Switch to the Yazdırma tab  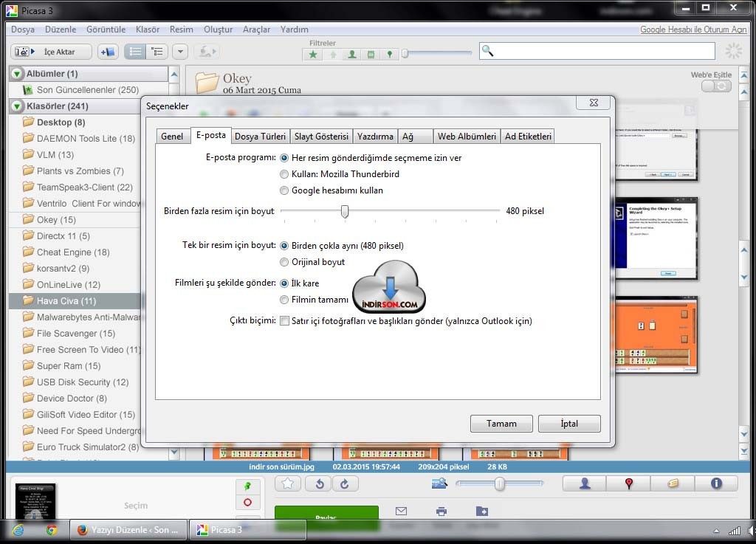375,137
